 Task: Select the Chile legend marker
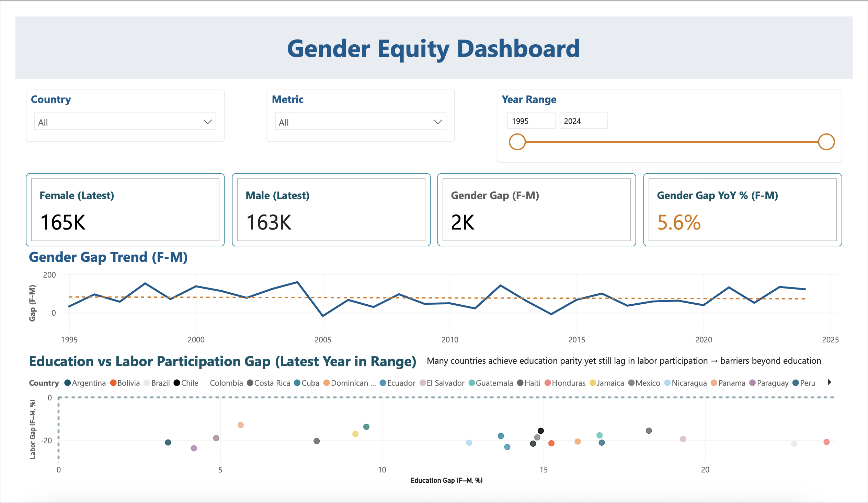point(176,383)
